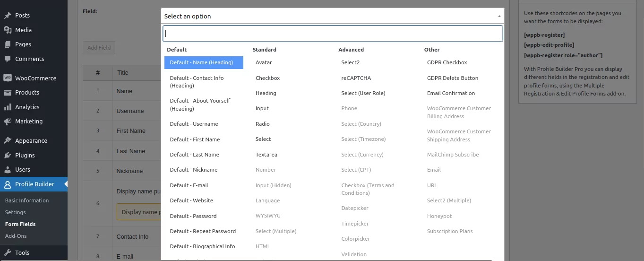Pick 'reCAPTCHA' from Advanced options

[356, 78]
